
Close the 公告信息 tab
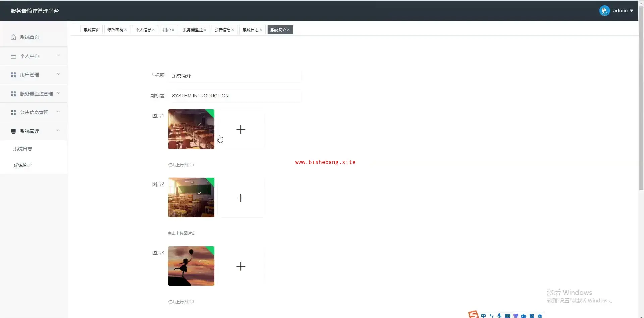pyautogui.click(x=233, y=30)
